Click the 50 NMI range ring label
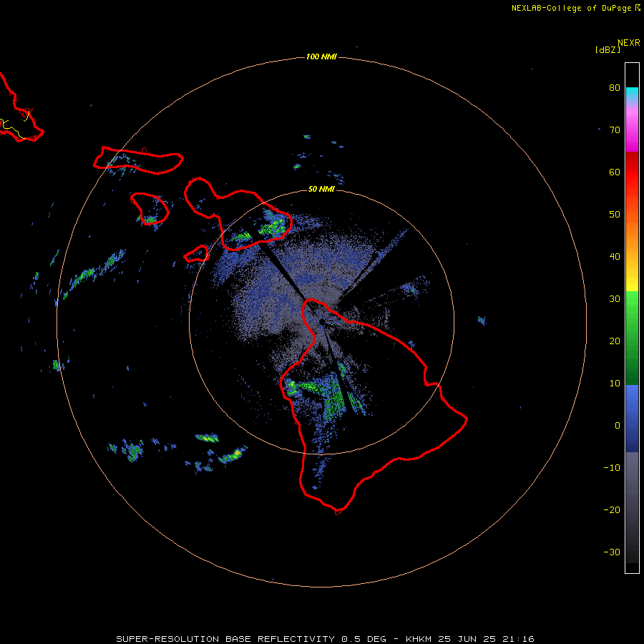This screenshot has width=644, height=644. click(321, 189)
